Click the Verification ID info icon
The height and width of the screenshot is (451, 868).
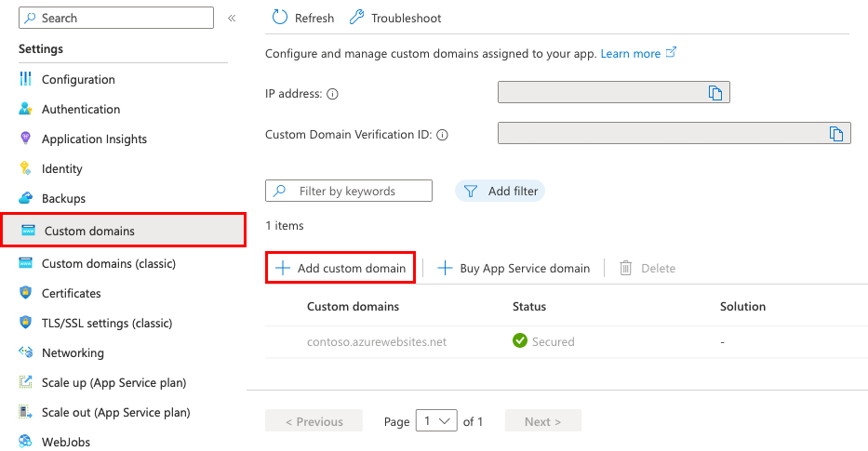pyautogui.click(x=442, y=135)
